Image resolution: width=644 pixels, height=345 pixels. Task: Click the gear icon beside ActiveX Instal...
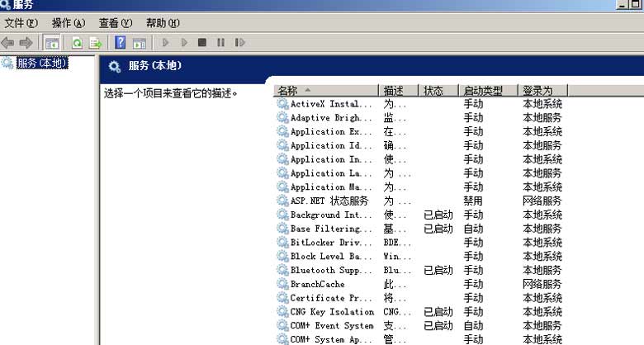[282, 103]
